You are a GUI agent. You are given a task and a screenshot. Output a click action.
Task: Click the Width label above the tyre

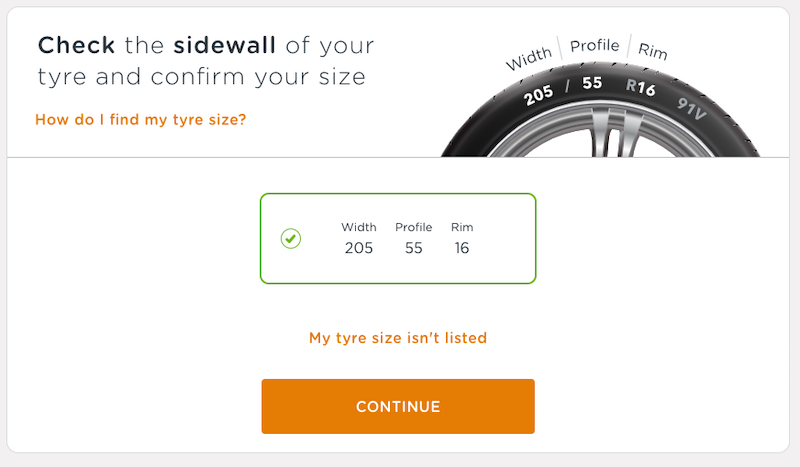pos(529,58)
